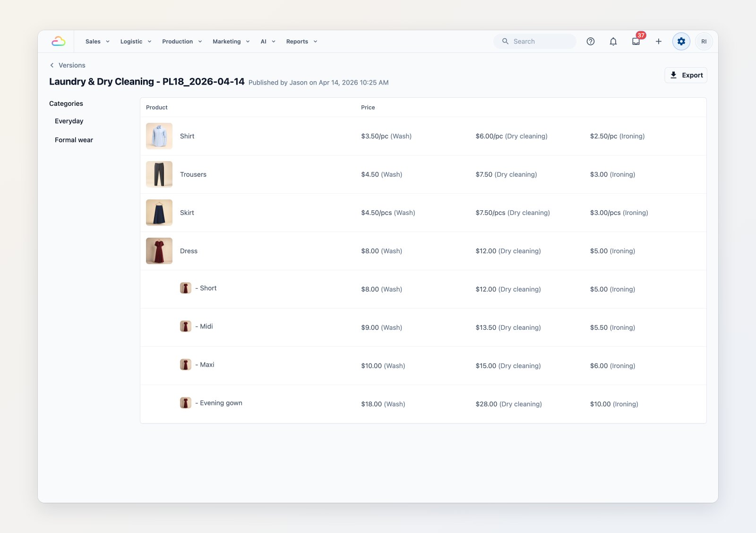756x533 pixels.
Task: Click the Export button
Action: (686, 75)
